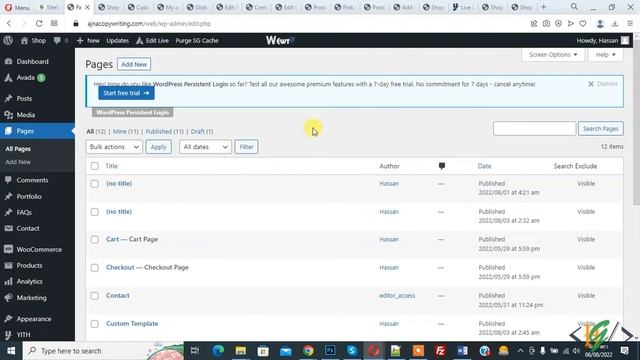Click Updates in the admin bar

[x=118, y=40]
